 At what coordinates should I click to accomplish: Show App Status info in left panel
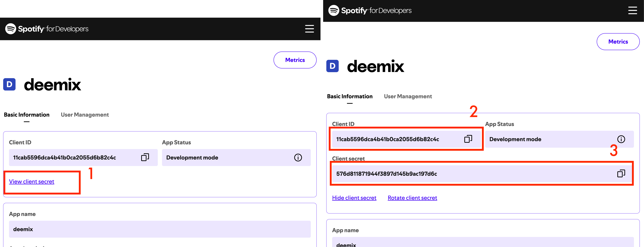tap(298, 158)
